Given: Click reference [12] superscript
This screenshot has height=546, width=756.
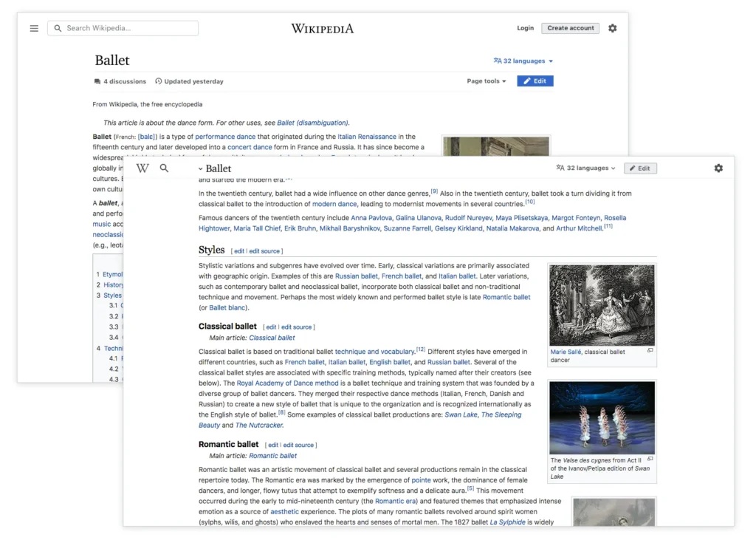Looking at the screenshot, I should [x=421, y=349].
